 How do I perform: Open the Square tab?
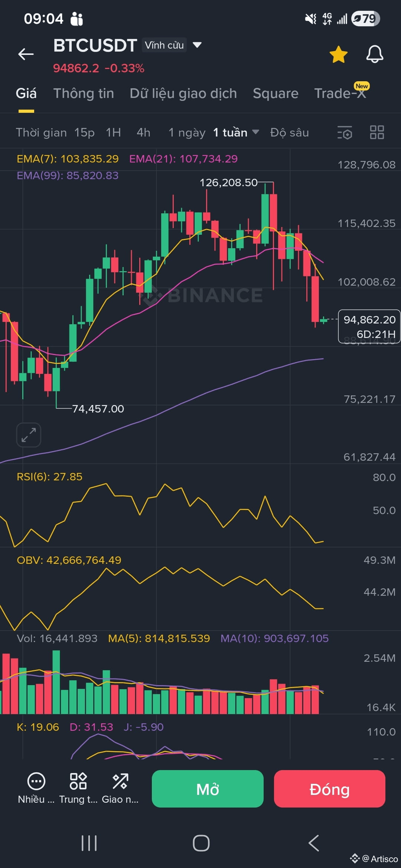click(x=276, y=93)
